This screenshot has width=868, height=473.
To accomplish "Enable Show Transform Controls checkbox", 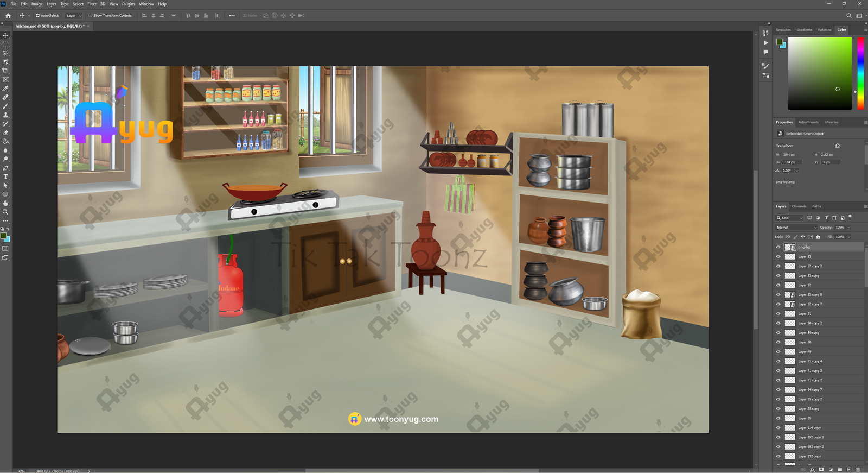I will click(90, 16).
